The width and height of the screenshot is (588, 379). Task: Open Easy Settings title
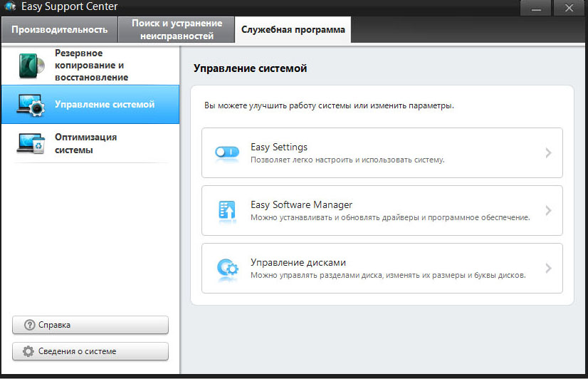[279, 147]
